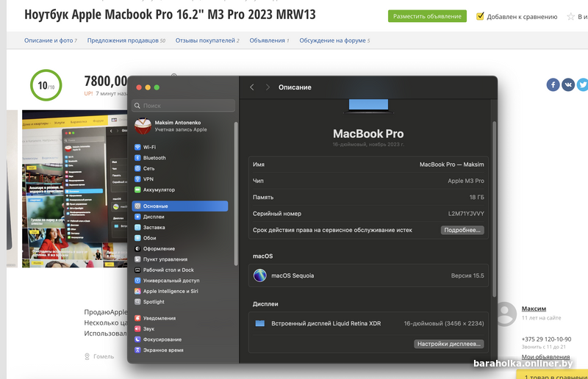Click the 10/10 rating circle
The width and height of the screenshot is (588, 379).
[46, 85]
